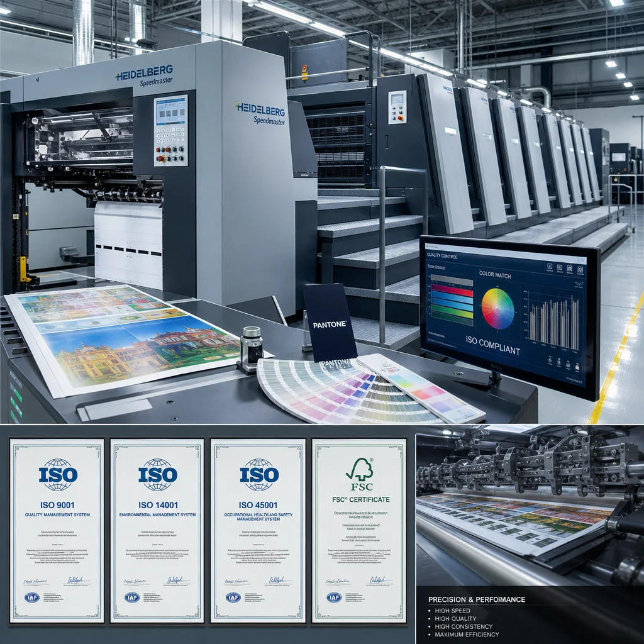Click the green FSC tree logo
This screenshot has width=644, height=644.
[360, 474]
